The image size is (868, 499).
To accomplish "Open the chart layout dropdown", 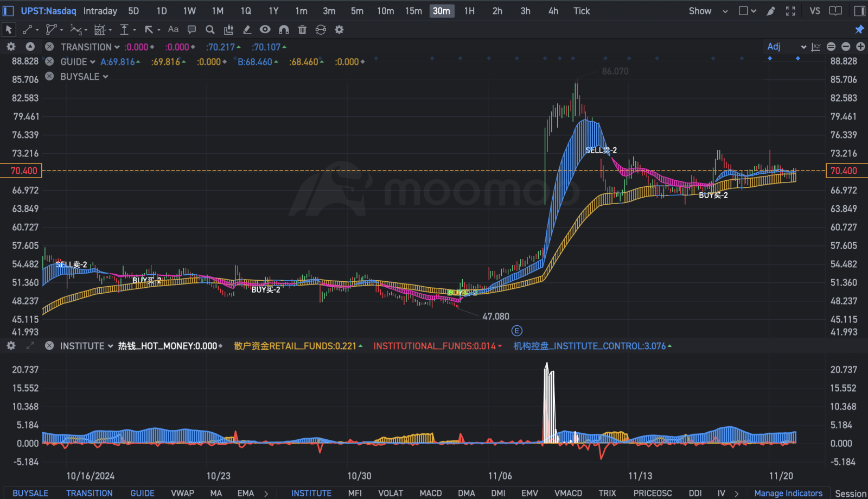I will [748, 11].
